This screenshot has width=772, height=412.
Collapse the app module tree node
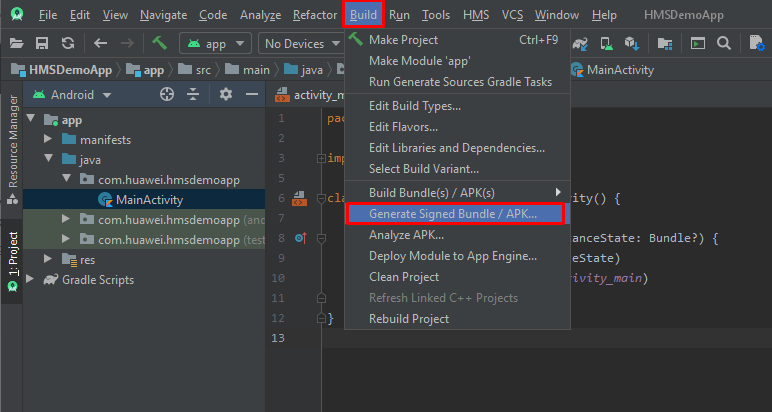tap(31, 119)
